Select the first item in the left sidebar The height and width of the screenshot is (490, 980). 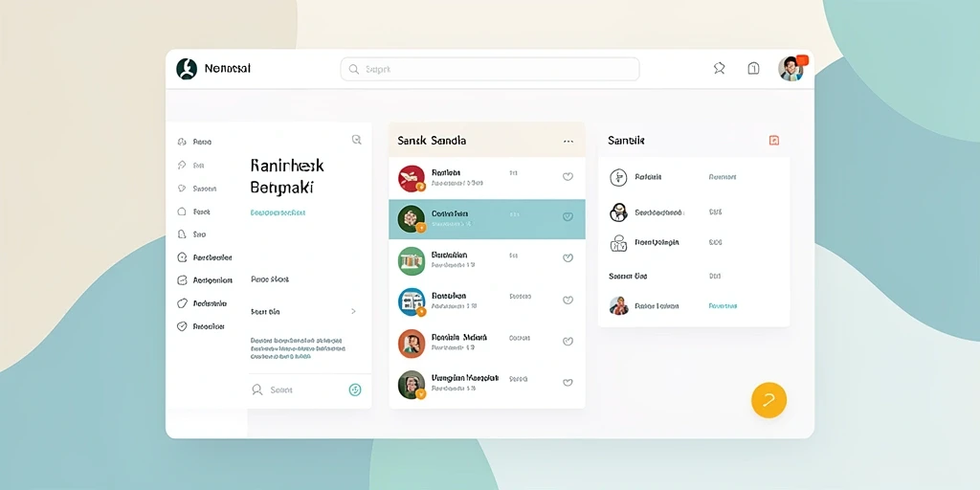tap(195, 142)
